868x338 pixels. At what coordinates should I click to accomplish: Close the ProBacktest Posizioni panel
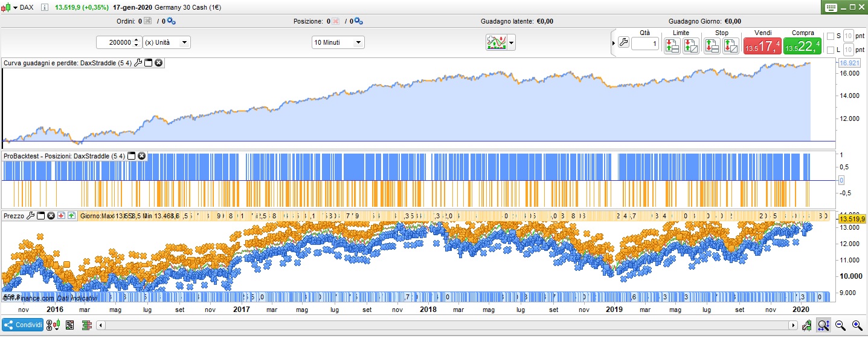(x=142, y=156)
